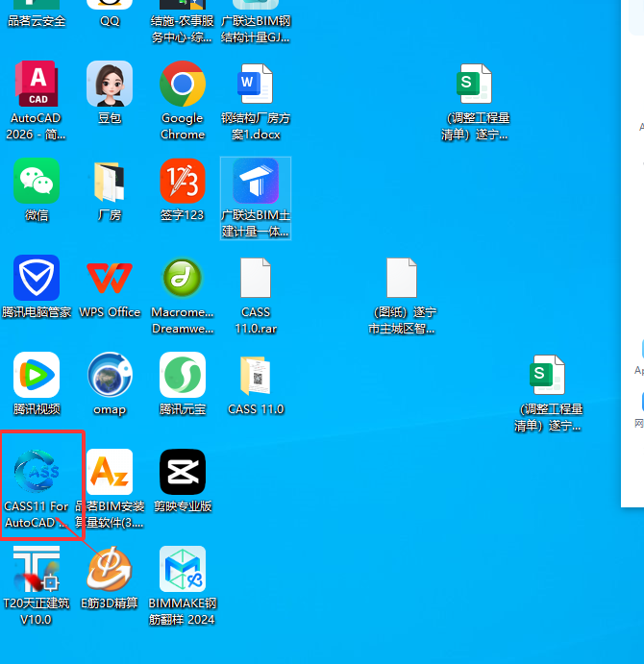Launch 微信 WeChat icon
Image resolution: width=644 pixels, height=664 pixels.
click(37, 181)
